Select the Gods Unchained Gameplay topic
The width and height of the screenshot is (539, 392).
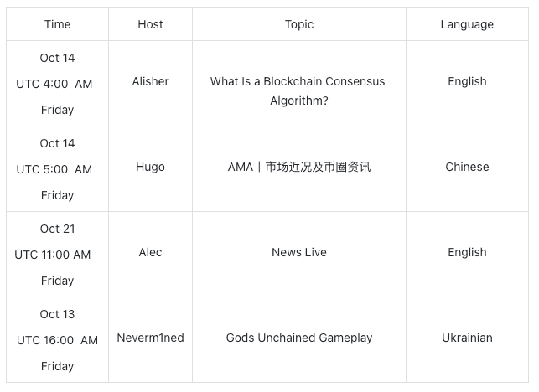click(x=298, y=338)
